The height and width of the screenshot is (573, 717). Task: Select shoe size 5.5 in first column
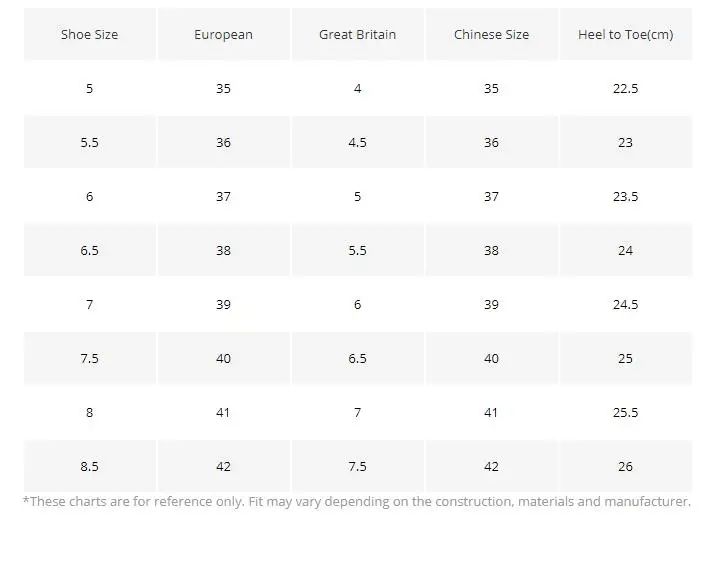pyautogui.click(x=89, y=143)
